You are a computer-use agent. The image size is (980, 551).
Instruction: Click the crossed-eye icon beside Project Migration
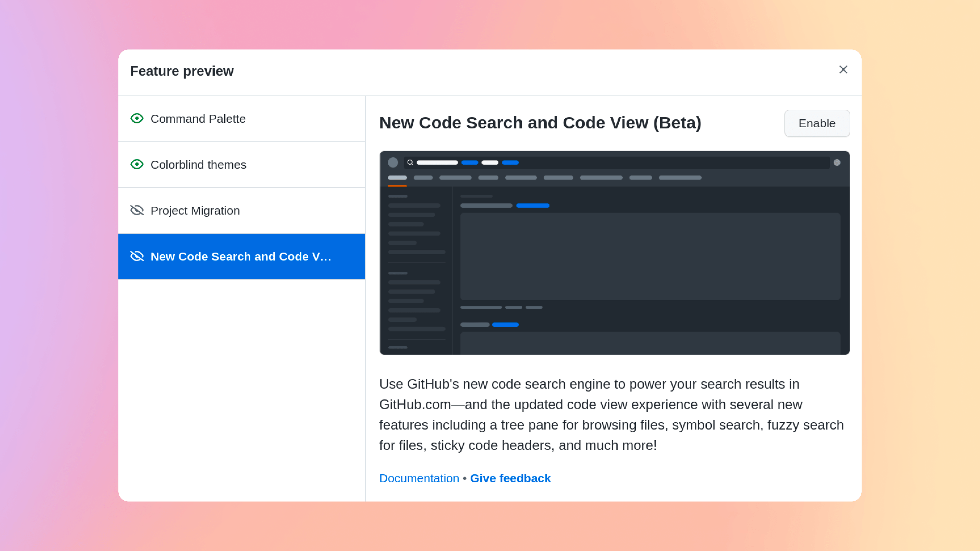137,210
